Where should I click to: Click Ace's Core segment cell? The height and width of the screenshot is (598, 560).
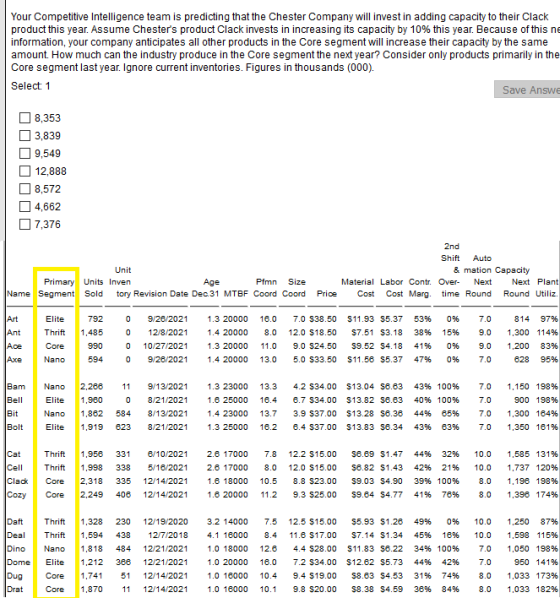pyautogui.click(x=55, y=346)
